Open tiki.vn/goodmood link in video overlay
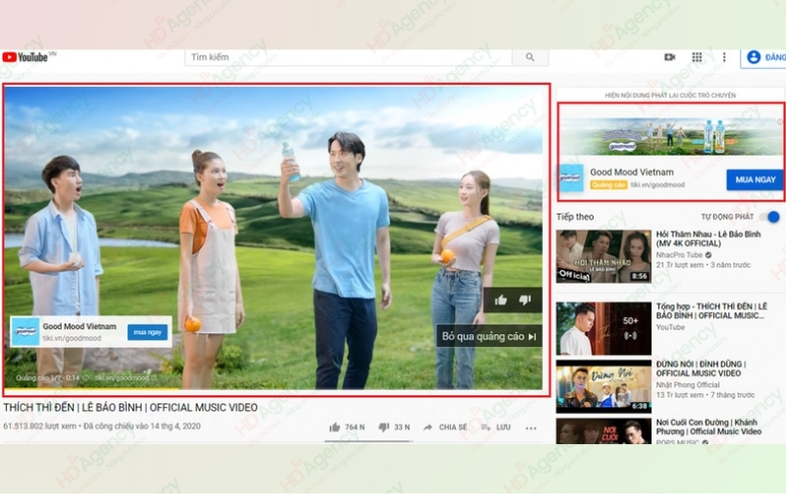The image size is (786, 494). [x=72, y=338]
